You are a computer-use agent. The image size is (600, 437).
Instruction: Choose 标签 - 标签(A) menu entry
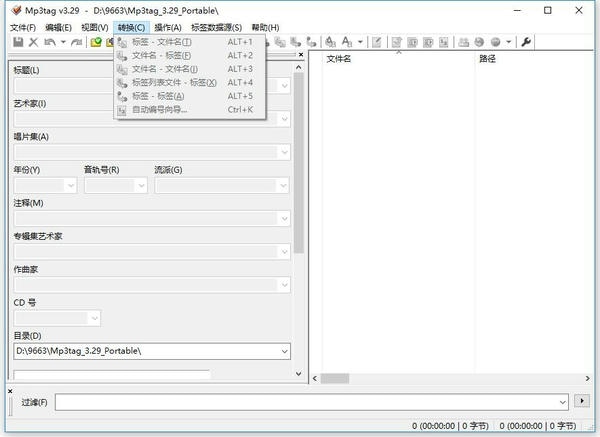pos(190,96)
